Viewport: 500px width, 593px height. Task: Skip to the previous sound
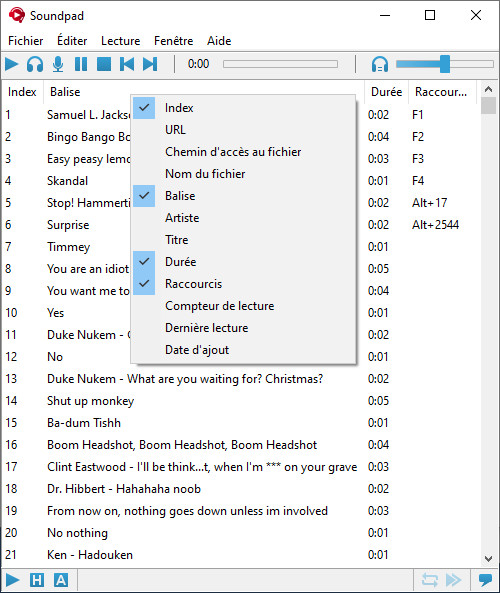pos(127,64)
